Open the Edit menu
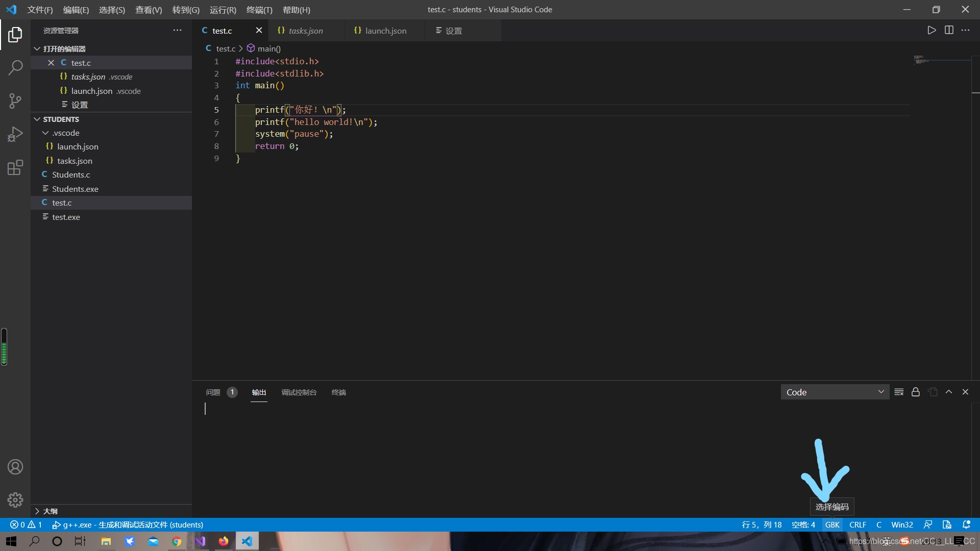This screenshot has height=551, width=980. tap(76, 10)
